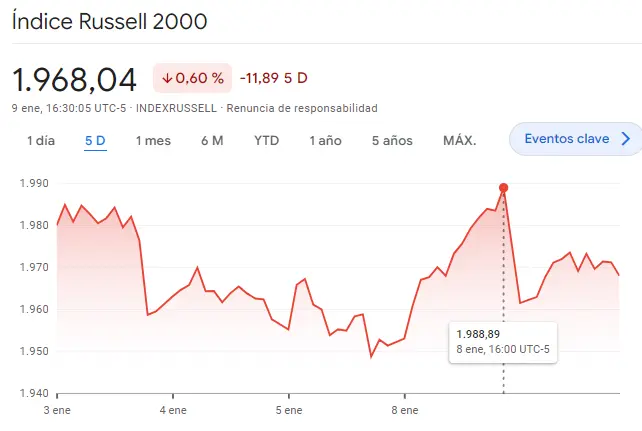Click the 5 ene date axis label
The image size is (642, 431).
[288, 410]
